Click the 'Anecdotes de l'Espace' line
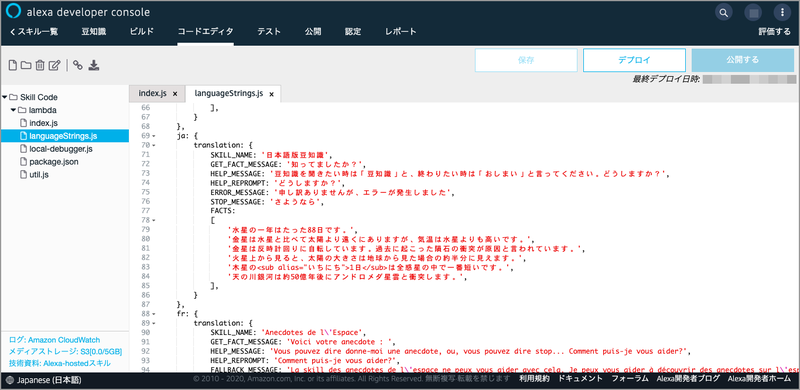Image resolution: width=800 pixels, height=390 pixels. point(288,333)
